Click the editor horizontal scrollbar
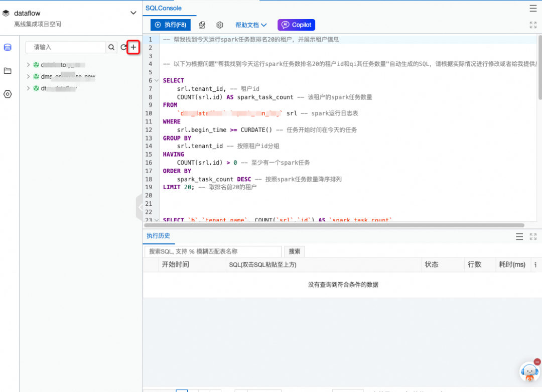Viewport: 542px width, 392px height. 334,225
